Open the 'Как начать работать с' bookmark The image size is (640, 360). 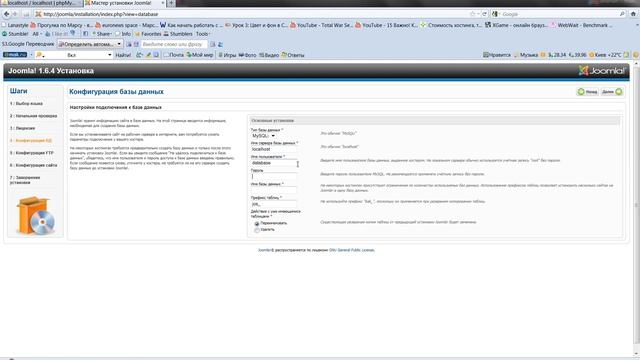point(191,25)
